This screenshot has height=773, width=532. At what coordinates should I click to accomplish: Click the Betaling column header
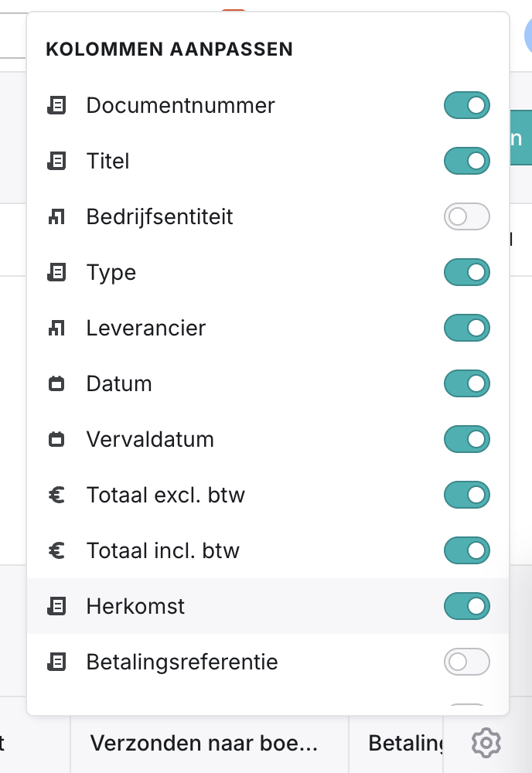click(x=405, y=744)
